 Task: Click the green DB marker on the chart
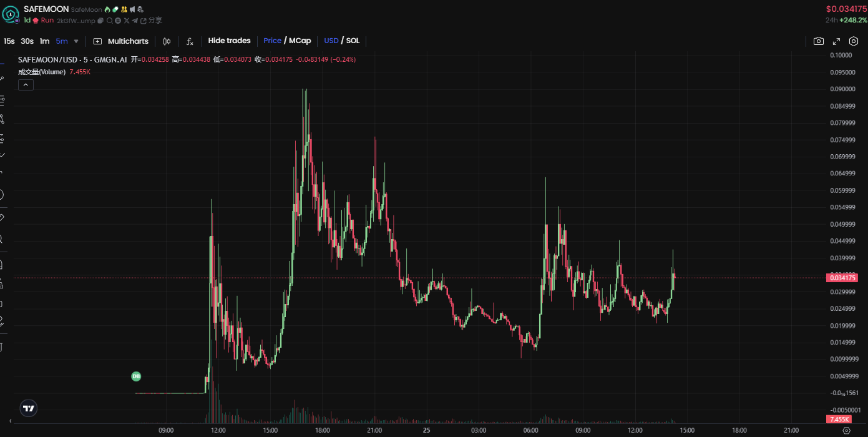136,376
